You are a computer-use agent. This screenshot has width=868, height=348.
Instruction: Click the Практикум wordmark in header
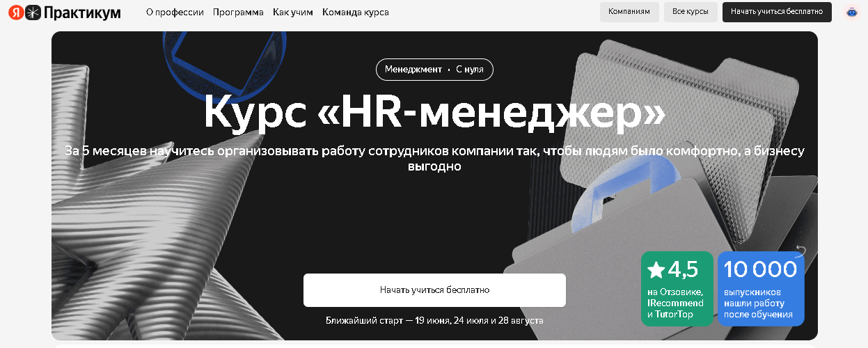(82, 13)
